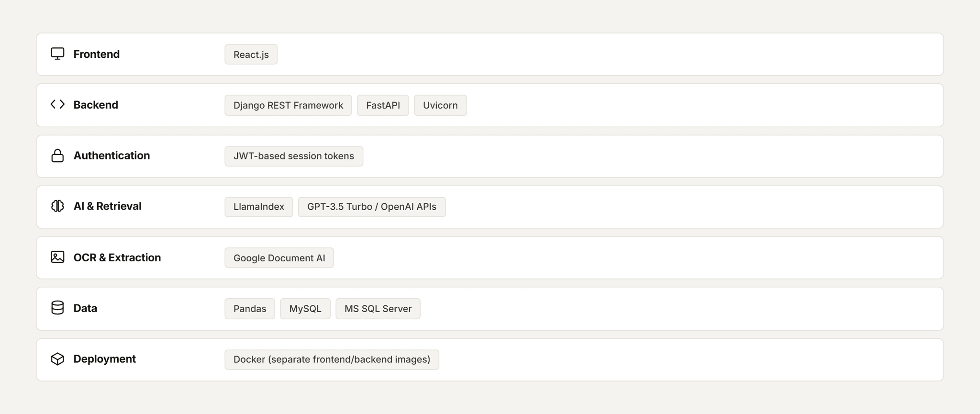Click the Docker (separate frontend/backend images) tag
This screenshot has width=980, height=414.
pyautogui.click(x=332, y=359)
